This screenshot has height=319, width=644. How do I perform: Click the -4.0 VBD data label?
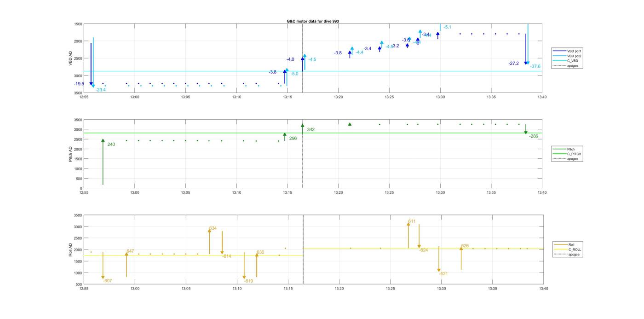pos(290,59)
